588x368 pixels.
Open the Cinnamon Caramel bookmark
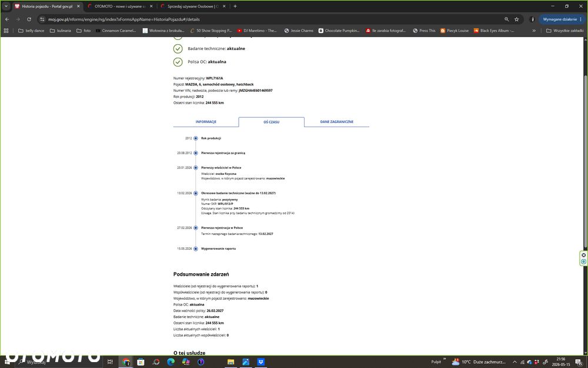click(116, 31)
